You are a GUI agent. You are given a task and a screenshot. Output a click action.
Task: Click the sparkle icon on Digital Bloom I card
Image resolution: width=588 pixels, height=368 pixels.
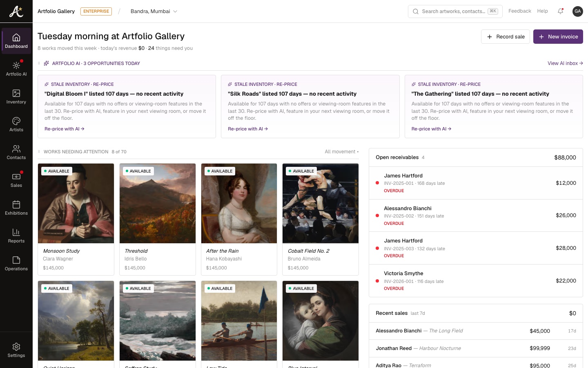click(x=47, y=84)
